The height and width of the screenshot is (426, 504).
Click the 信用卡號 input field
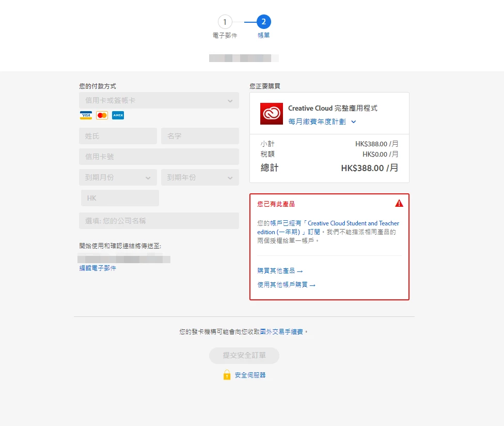[x=159, y=157]
